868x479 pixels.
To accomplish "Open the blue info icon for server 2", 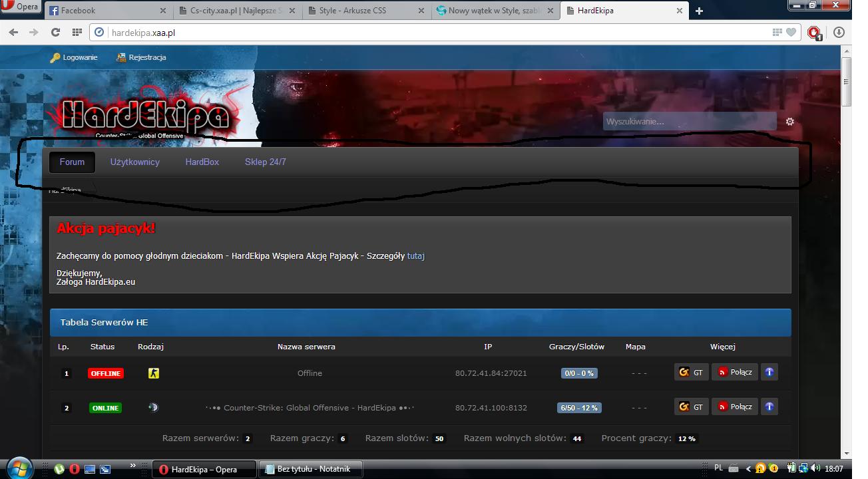I will 769,406.
